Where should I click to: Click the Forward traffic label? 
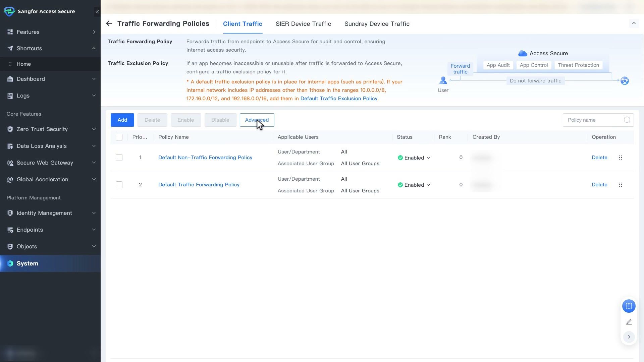(460, 69)
